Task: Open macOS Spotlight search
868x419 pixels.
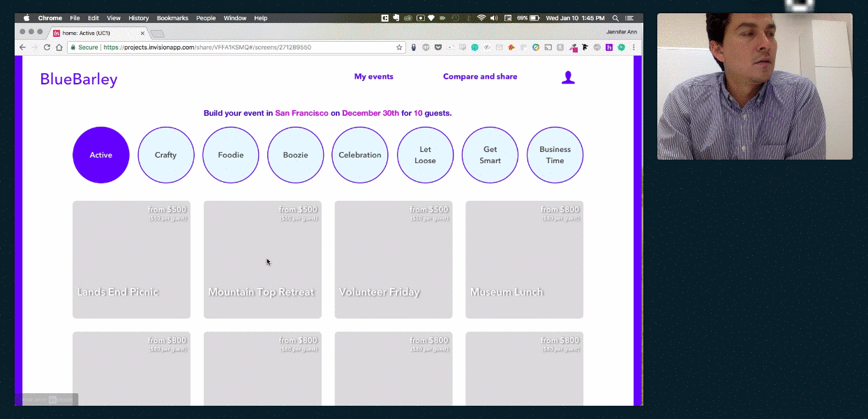Action: [x=615, y=18]
